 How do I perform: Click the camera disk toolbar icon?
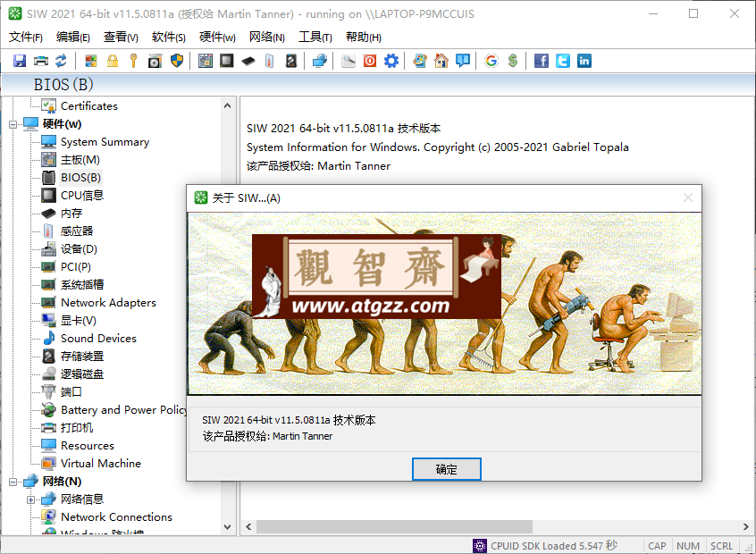155,61
